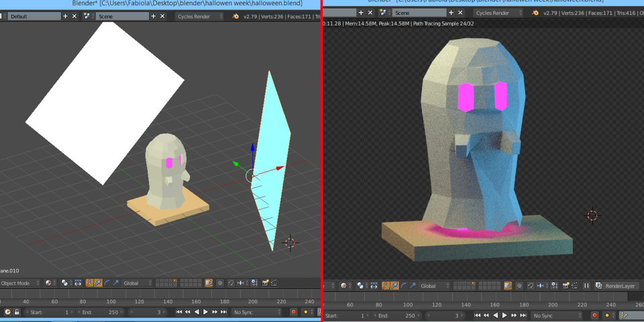Click snap target settings icon in left viewport
This screenshot has height=322, width=644.
click(x=255, y=283)
